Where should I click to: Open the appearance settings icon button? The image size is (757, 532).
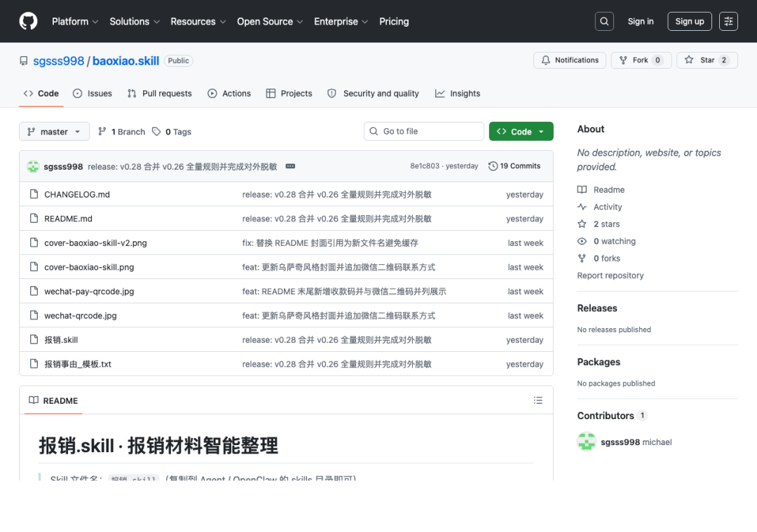728,21
